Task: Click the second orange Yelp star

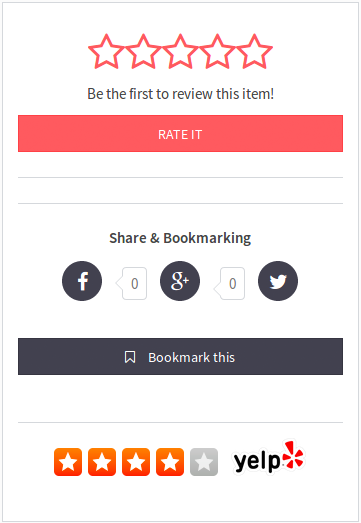Action: point(102,462)
